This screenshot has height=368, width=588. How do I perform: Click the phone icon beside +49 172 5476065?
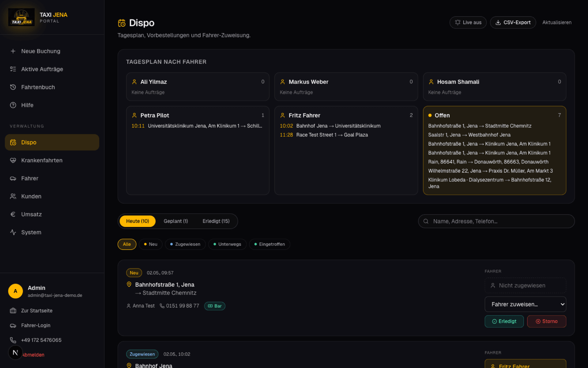click(13, 340)
